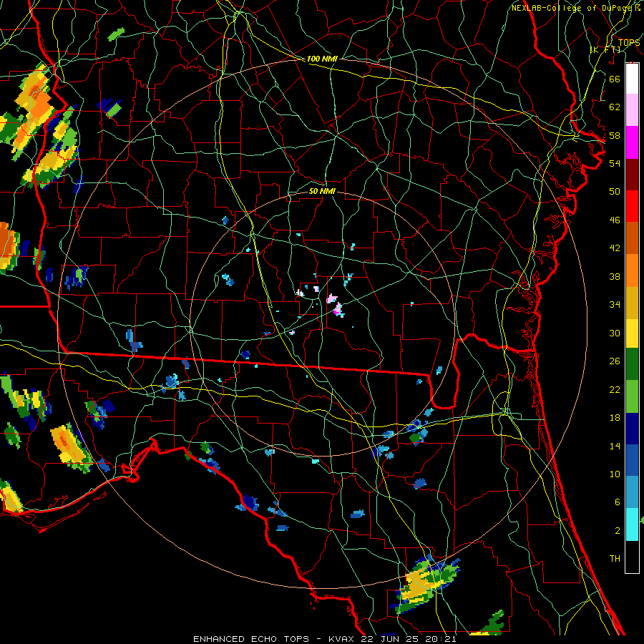Click the navy blue legend swatch
Image resolution: width=644 pixels, height=644 pixels.
point(632,429)
